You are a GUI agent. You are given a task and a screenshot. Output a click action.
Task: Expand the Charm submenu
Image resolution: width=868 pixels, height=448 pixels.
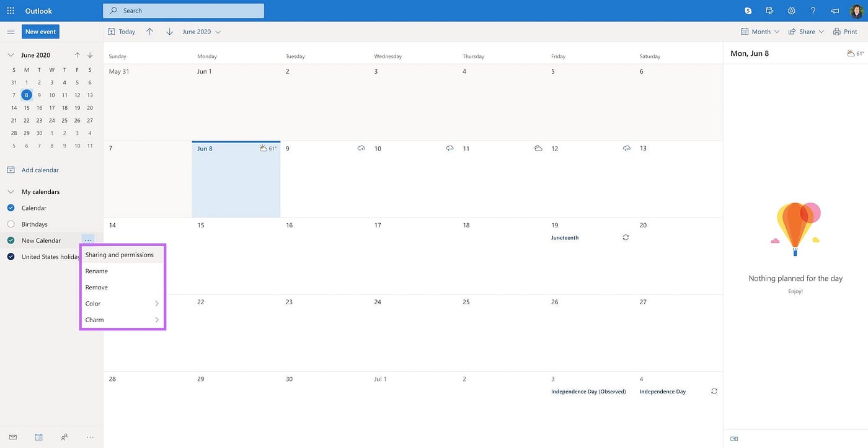(123, 320)
